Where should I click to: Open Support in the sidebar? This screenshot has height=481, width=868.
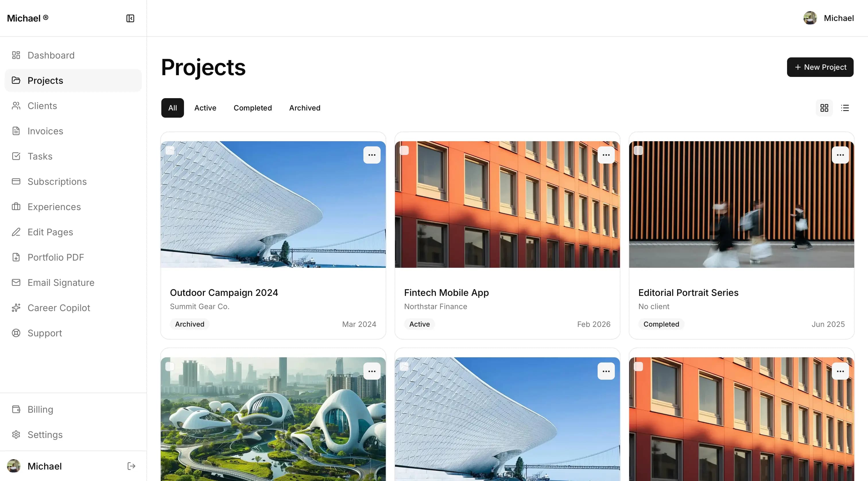73,333
